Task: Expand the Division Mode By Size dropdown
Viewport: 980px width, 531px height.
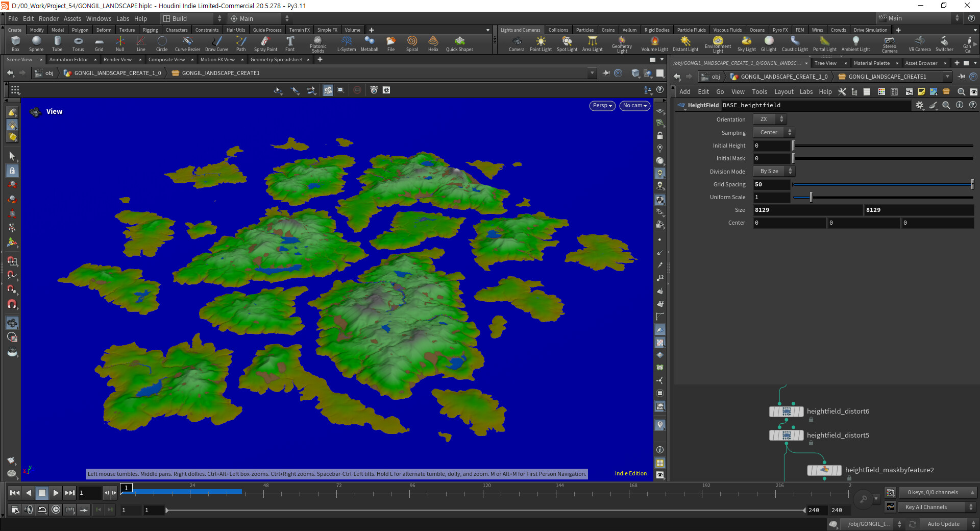Action: (x=774, y=172)
